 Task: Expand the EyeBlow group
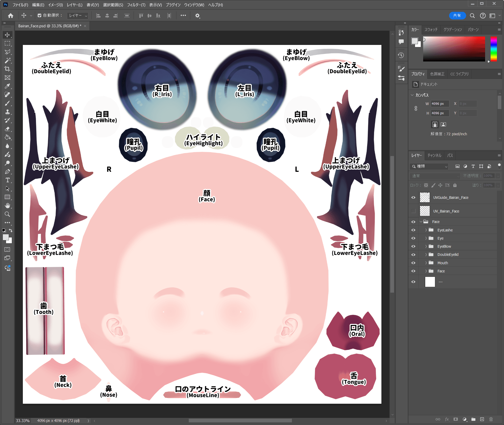point(426,246)
